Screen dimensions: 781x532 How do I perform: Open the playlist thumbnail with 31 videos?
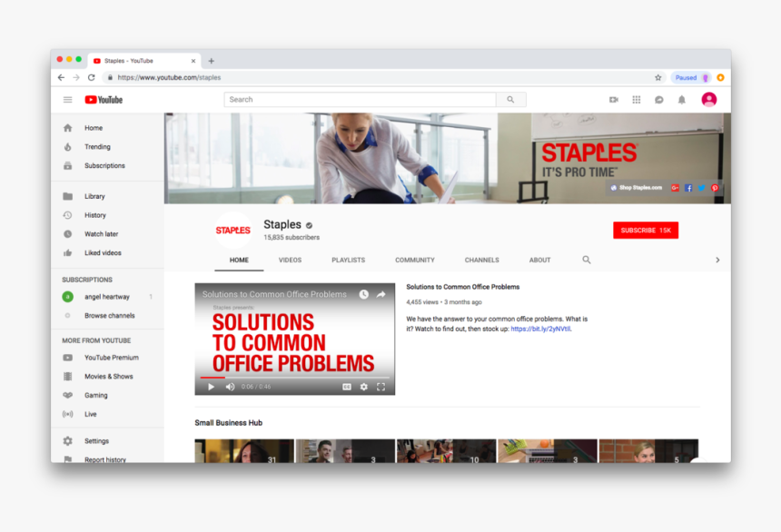[244, 451]
